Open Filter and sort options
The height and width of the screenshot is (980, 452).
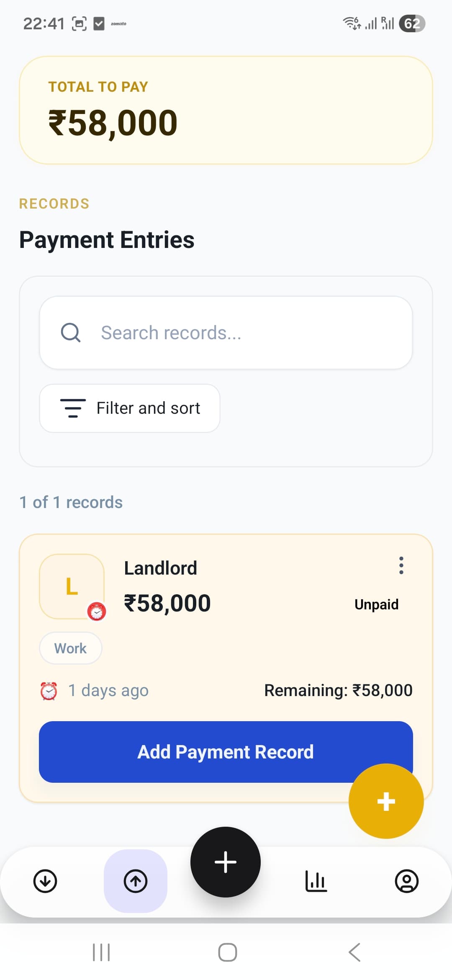point(130,408)
